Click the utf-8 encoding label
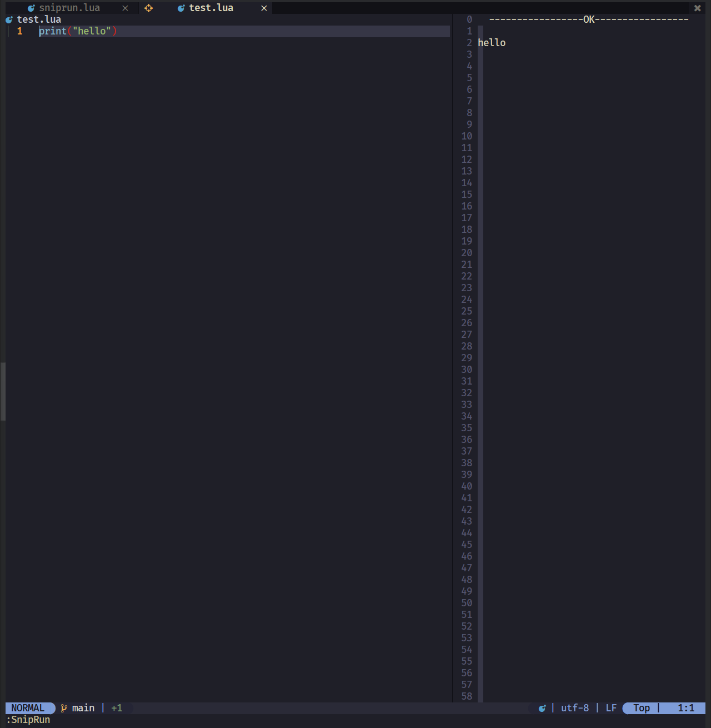The height and width of the screenshot is (728, 711). pos(575,707)
